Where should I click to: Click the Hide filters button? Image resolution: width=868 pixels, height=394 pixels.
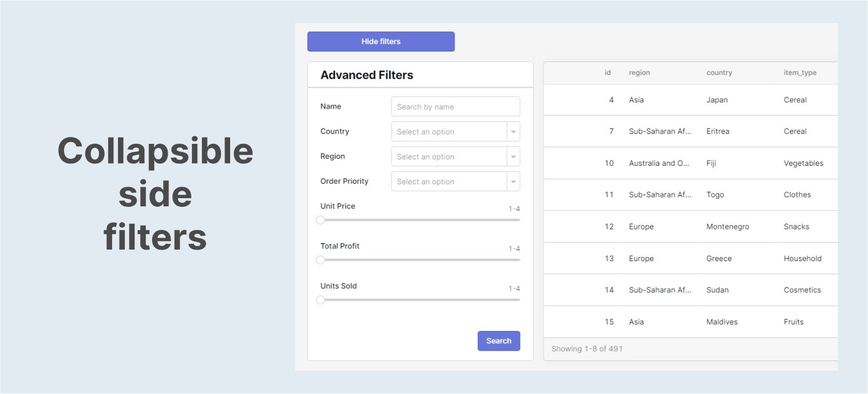pos(380,41)
